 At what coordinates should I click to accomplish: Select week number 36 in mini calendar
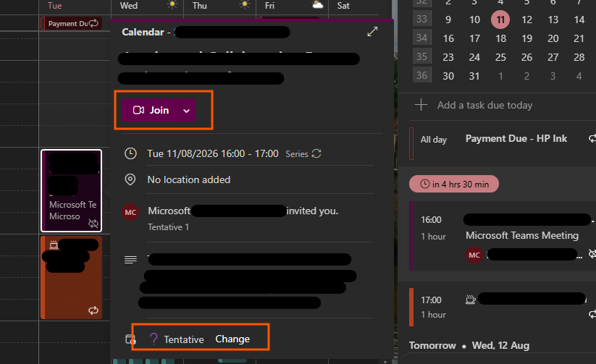(x=422, y=75)
